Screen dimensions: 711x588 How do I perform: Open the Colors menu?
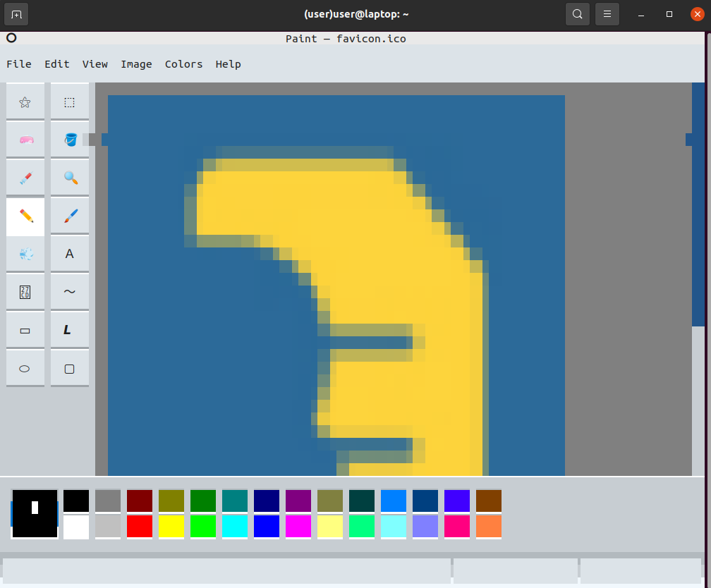[x=183, y=64]
